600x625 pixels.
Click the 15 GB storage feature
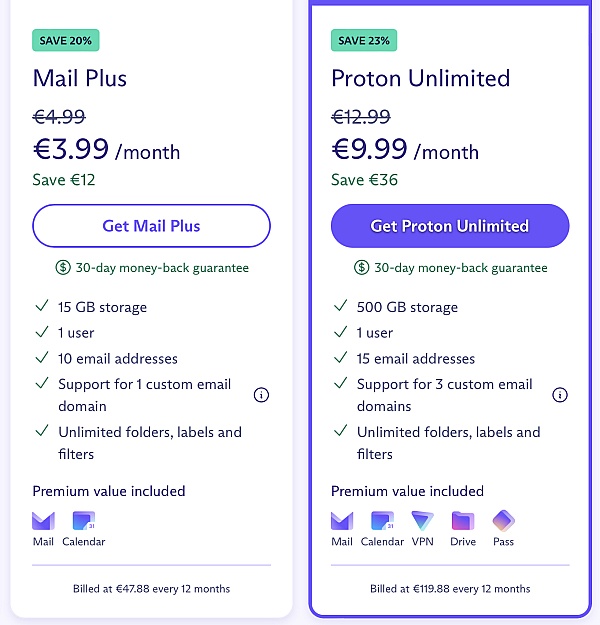click(x=102, y=307)
